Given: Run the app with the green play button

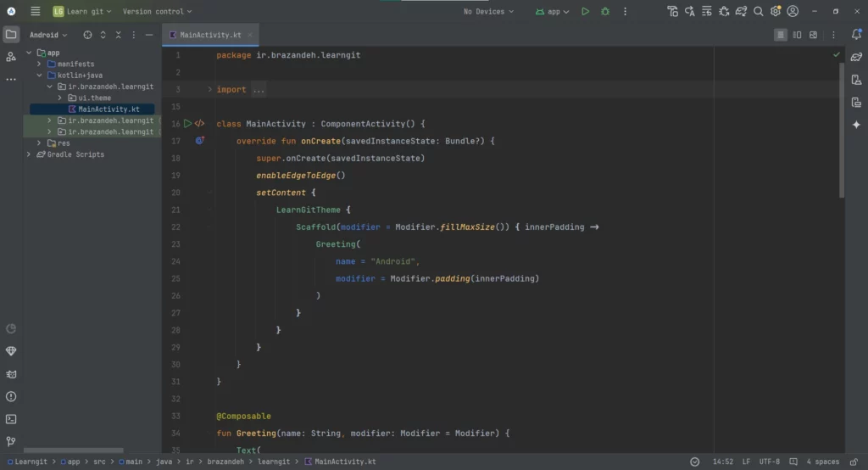Looking at the screenshot, I should click(585, 11).
